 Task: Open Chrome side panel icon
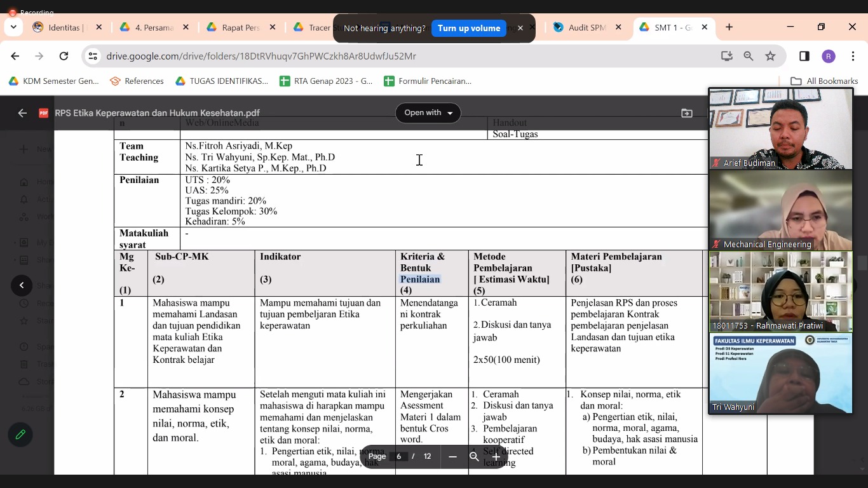pos(804,56)
